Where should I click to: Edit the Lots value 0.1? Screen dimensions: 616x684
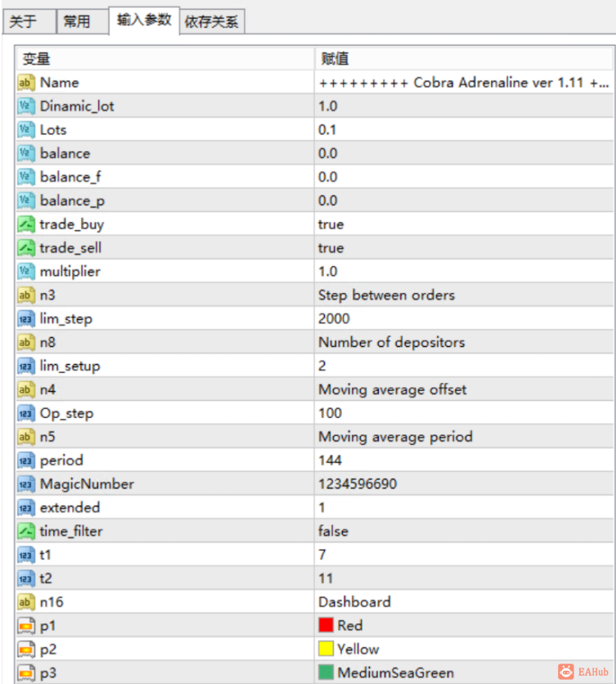pos(464,130)
